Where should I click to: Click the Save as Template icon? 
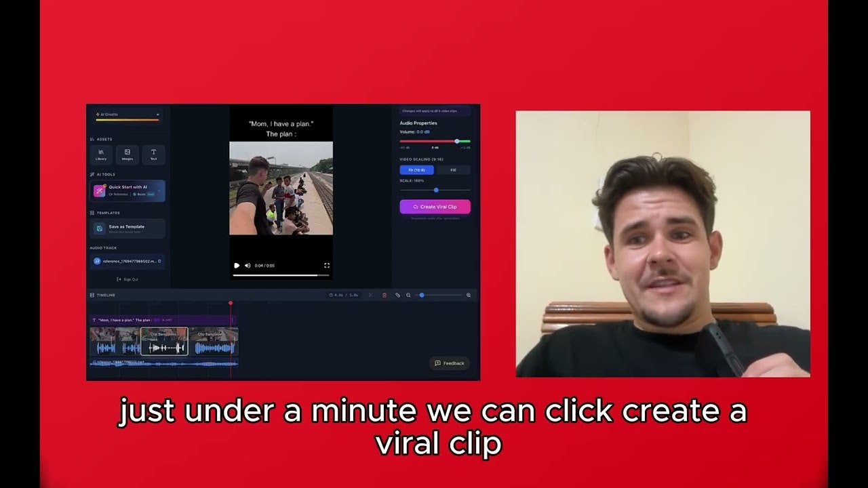[99, 228]
